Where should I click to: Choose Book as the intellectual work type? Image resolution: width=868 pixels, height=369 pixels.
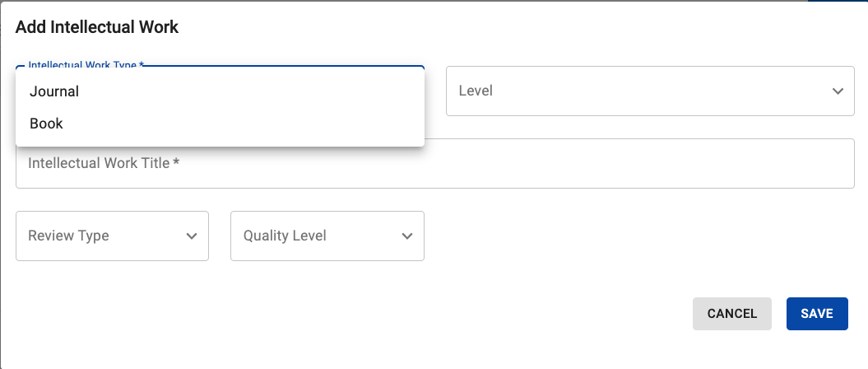pos(47,124)
